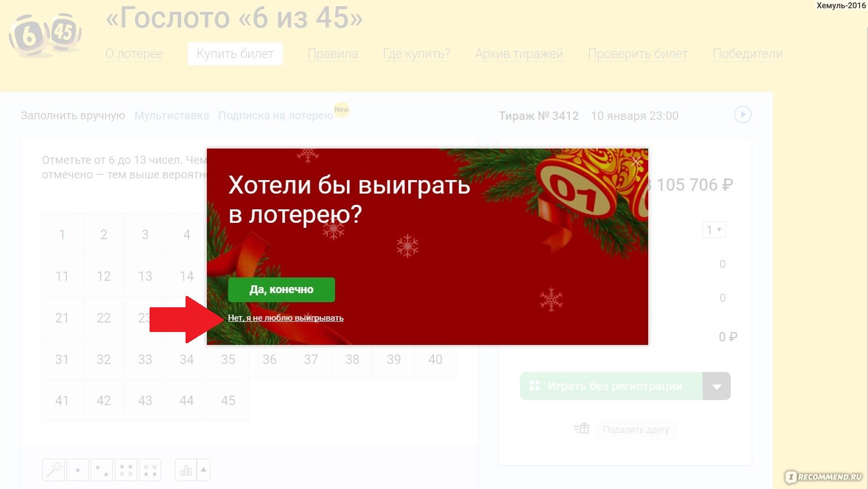Open the dropdown showing 1 in the ticket panel
Screen dimensions: 868x489
click(x=714, y=230)
